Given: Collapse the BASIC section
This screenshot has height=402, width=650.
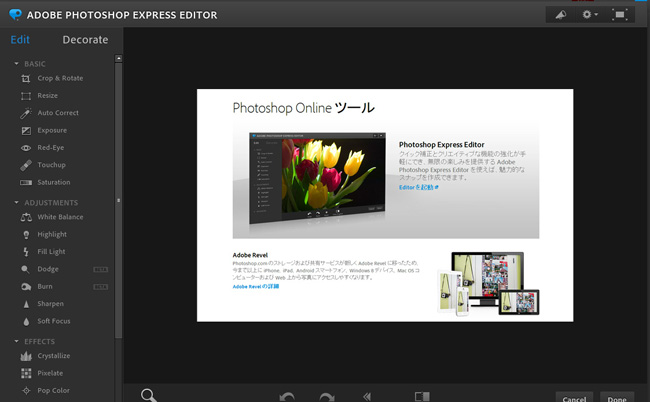Looking at the screenshot, I should pos(17,64).
